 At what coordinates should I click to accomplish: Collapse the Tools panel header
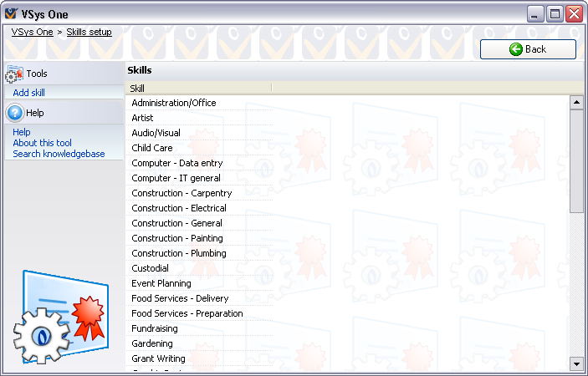pos(64,74)
